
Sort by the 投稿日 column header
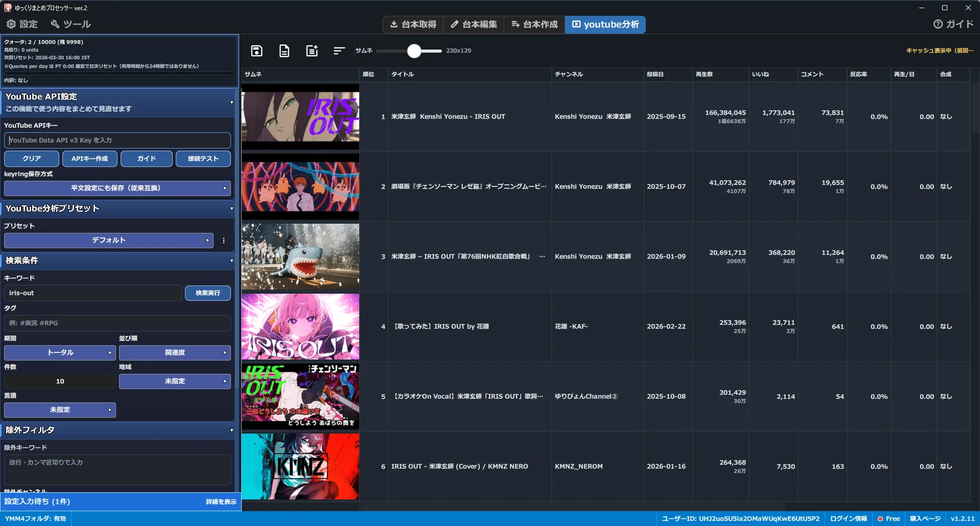[x=668, y=75]
